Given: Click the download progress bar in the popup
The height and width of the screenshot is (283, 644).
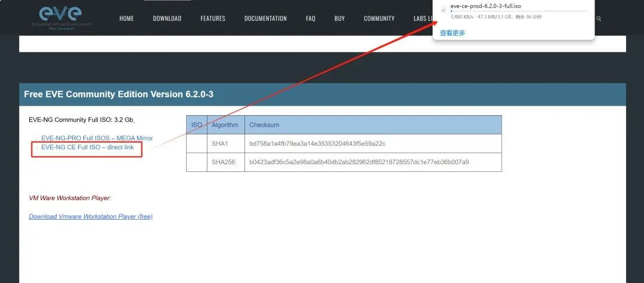Looking at the screenshot, I should (x=518, y=11).
